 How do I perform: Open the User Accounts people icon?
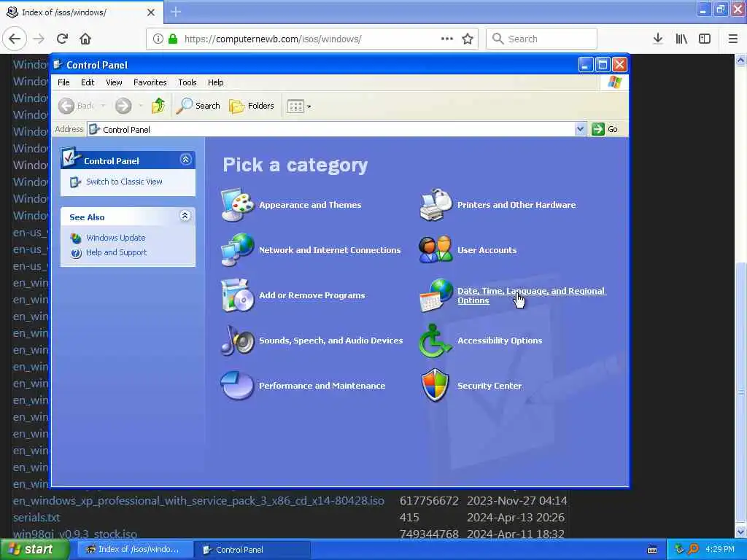436,250
